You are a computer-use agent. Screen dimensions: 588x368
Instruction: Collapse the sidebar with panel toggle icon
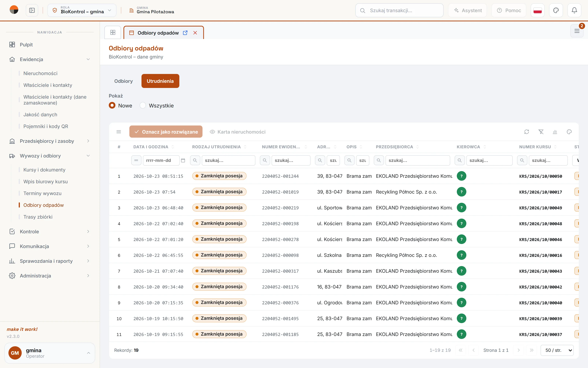point(32,10)
